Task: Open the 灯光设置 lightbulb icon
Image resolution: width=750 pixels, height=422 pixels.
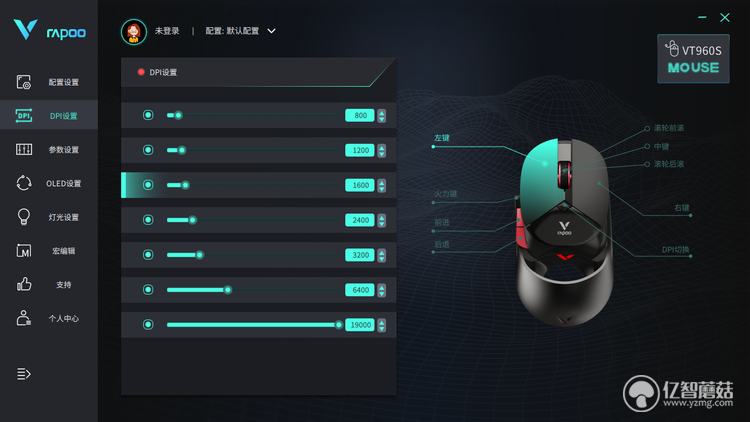Action: click(24, 217)
